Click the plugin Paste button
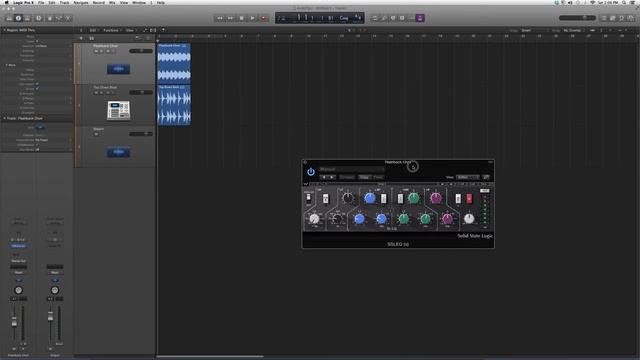Screen dimensions: 640x360 pyautogui.click(x=378, y=177)
